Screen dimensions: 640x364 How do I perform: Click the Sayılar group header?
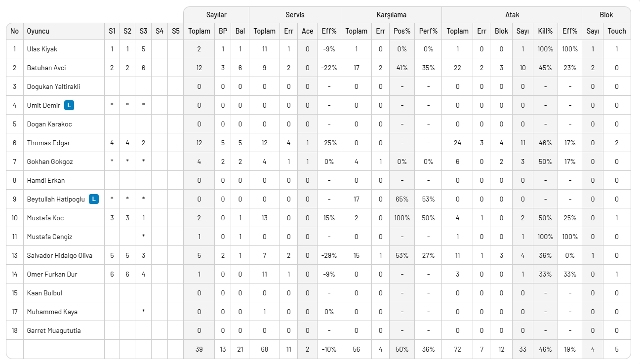tap(216, 15)
